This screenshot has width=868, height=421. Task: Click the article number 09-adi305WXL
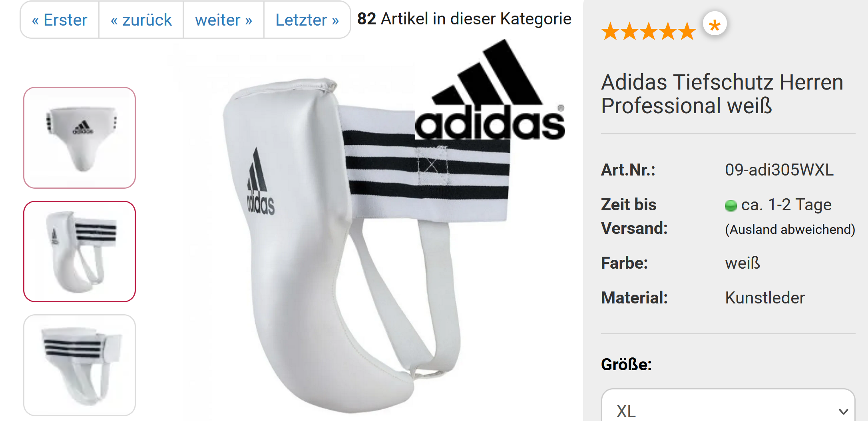point(779,170)
